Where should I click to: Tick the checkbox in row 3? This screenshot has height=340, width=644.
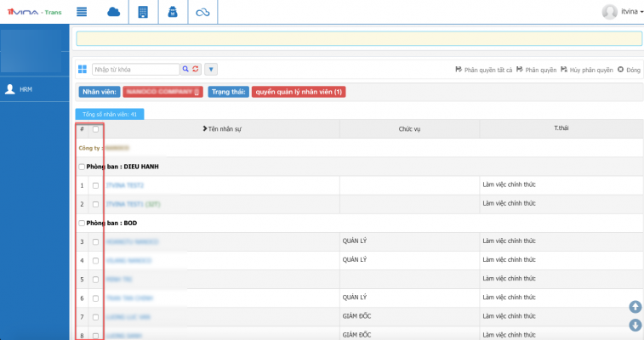[x=95, y=242]
